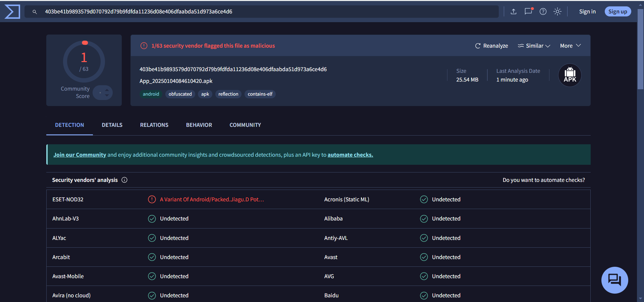644x302 pixels.
Task: Follow the Join our Community link
Action: pos(79,155)
